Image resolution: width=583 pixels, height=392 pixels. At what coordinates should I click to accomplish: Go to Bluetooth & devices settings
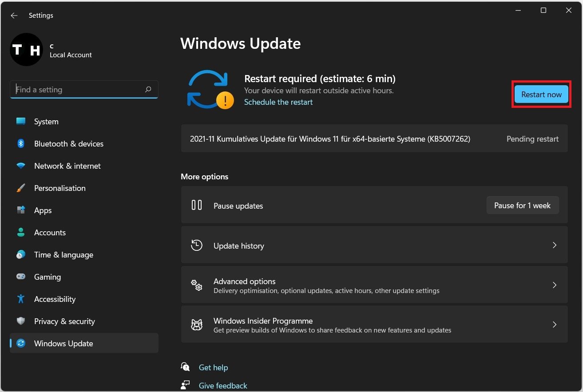point(84,144)
